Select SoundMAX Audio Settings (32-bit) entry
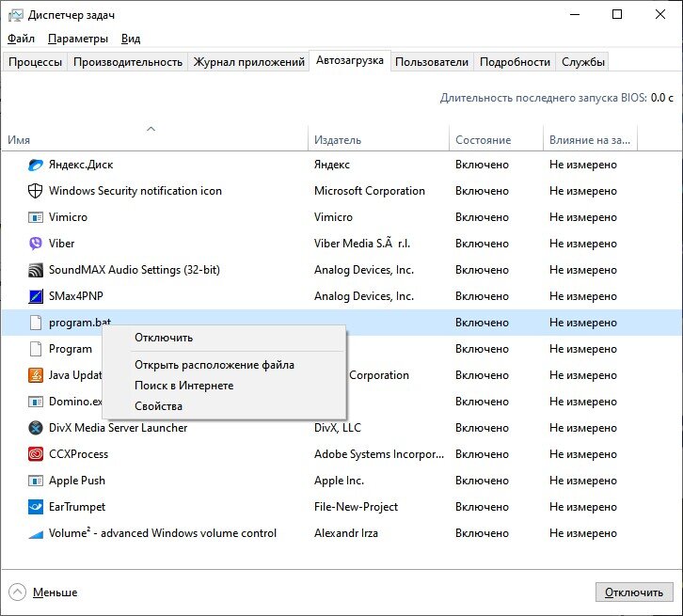The image size is (683, 616). [x=135, y=270]
